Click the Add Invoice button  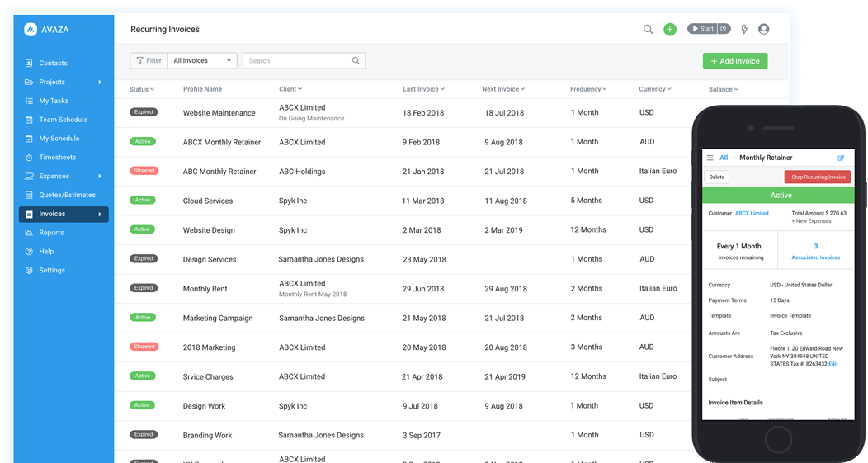(735, 61)
